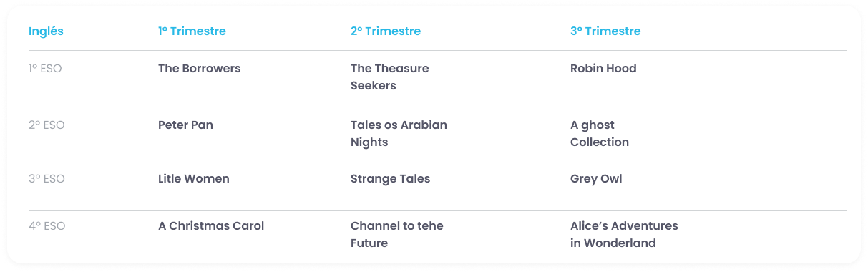The width and height of the screenshot is (868, 272).
Task: Select the 1º Trimestre header
Action: (192, 31)
